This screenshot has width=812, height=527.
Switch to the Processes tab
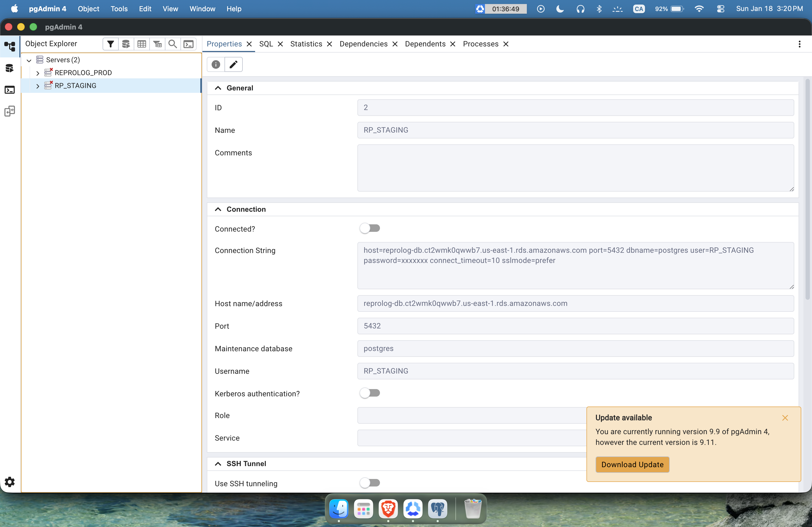481,44
